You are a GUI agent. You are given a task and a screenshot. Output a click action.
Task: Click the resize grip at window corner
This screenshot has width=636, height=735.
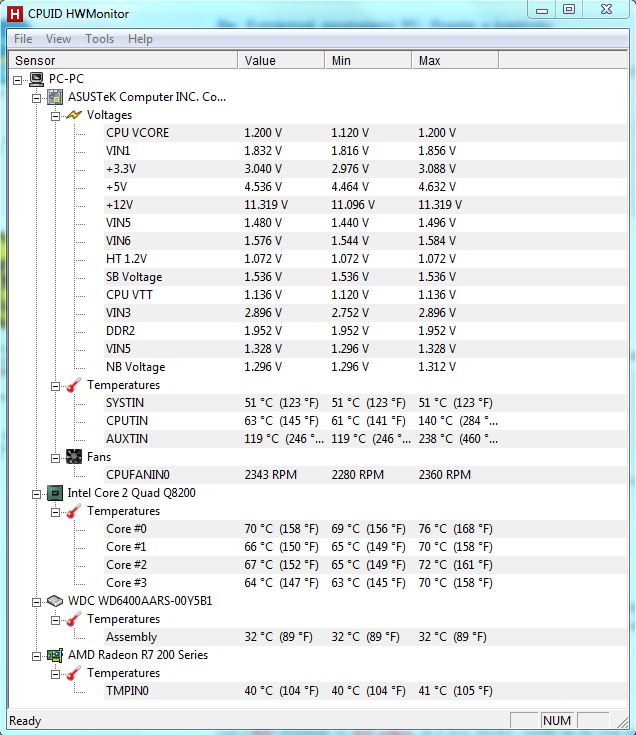(x=622, y=722)
